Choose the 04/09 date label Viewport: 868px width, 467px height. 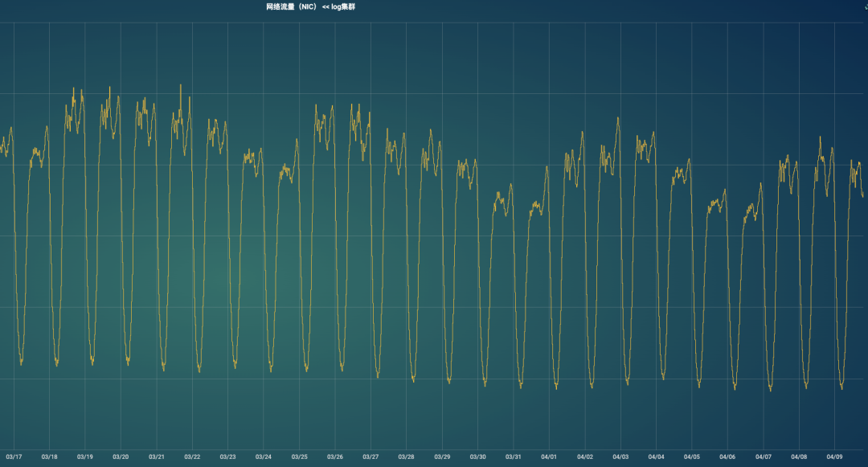pyautogui.click(x=835, y=457)
